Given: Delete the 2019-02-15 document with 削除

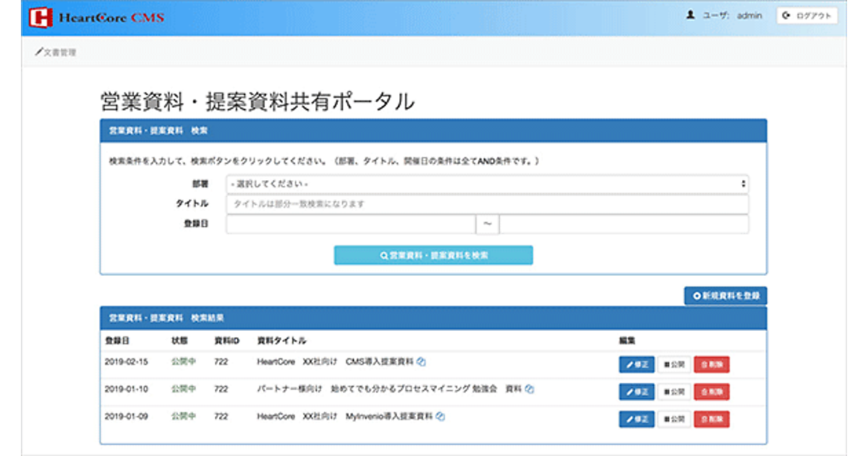Looking at the screenshot, I should click(712, 364).
